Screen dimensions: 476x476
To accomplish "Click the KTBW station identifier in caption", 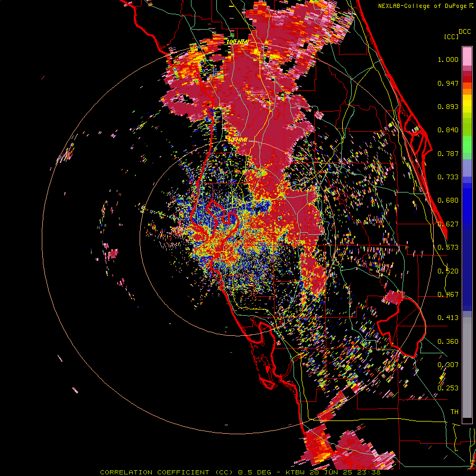I will tap(296, 472).
